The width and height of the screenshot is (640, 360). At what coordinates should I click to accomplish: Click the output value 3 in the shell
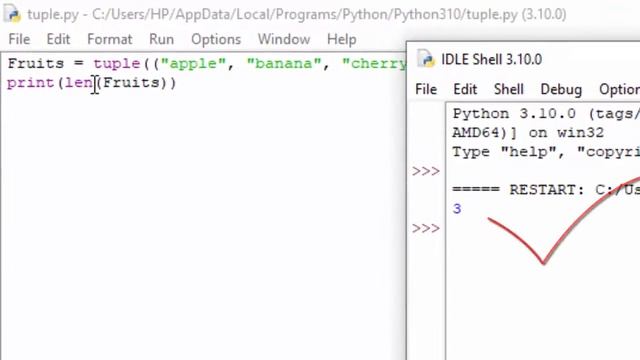click(x=457, y=209)
